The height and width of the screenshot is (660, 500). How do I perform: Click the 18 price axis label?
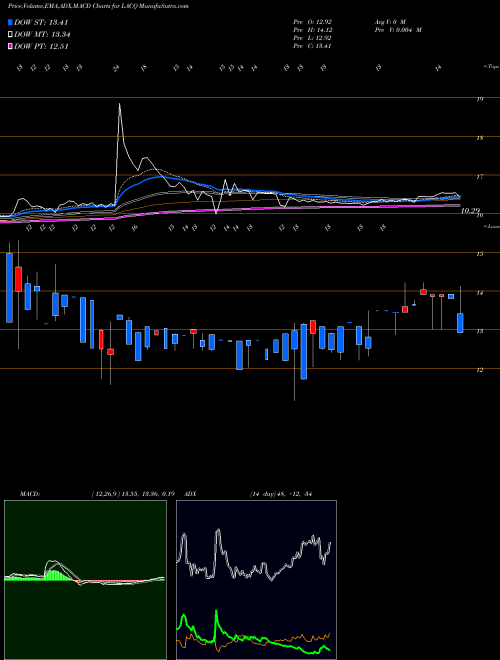(479, 138)
